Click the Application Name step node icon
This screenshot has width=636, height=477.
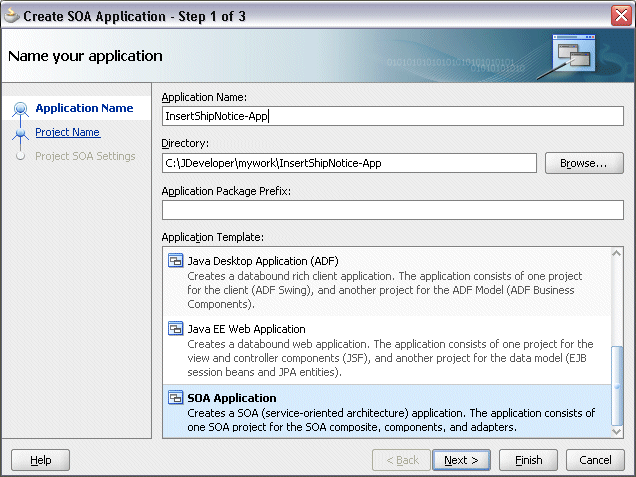pyautogui.click(x=20, y=109)
